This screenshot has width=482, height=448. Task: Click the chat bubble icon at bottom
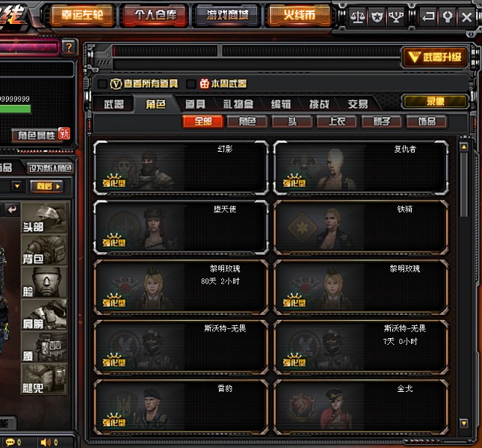(x=10, y=443)
